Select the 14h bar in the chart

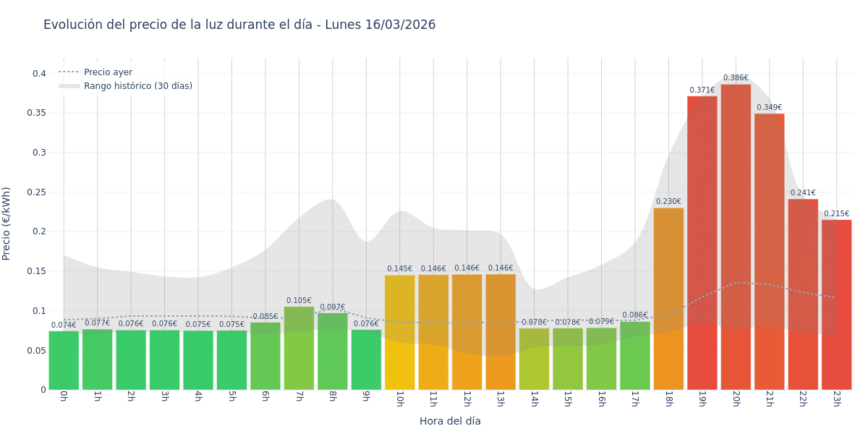[x=534, y=359]
